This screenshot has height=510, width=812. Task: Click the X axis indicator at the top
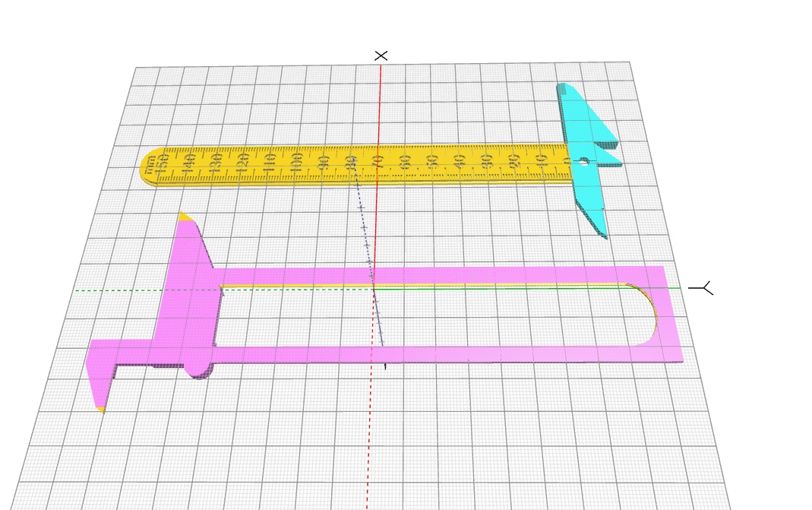(380, 55)
